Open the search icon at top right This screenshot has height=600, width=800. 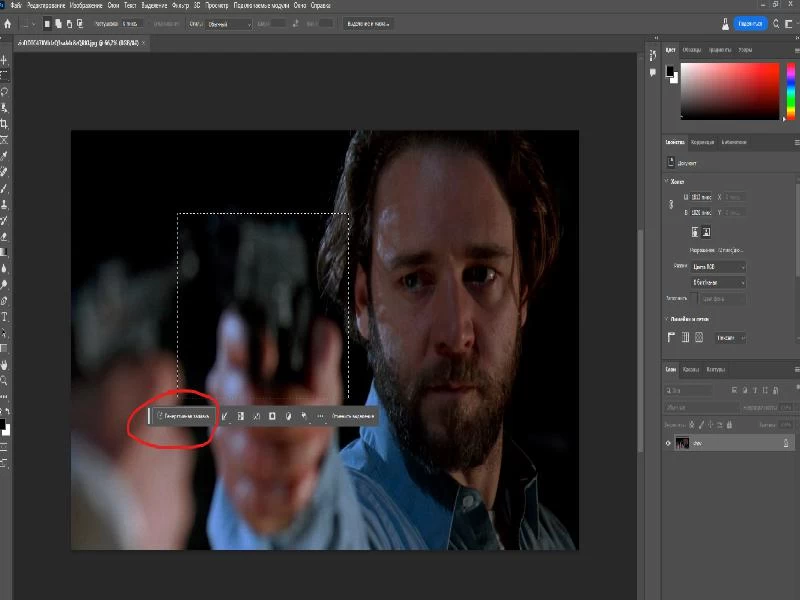[x=777, y=24]
